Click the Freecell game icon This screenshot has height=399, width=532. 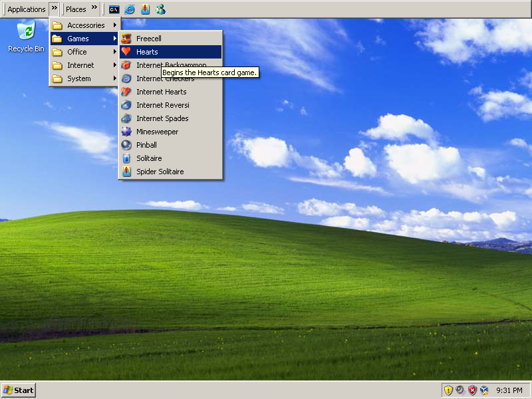(x=126, y=39)
